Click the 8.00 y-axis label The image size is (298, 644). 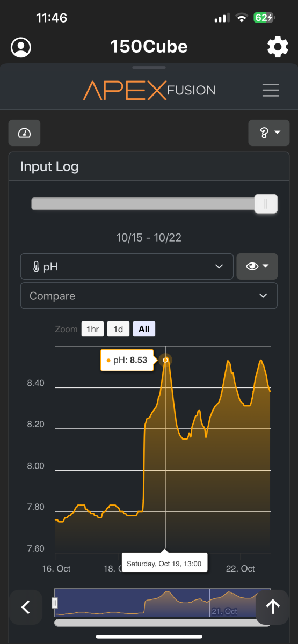coord(35,466)
